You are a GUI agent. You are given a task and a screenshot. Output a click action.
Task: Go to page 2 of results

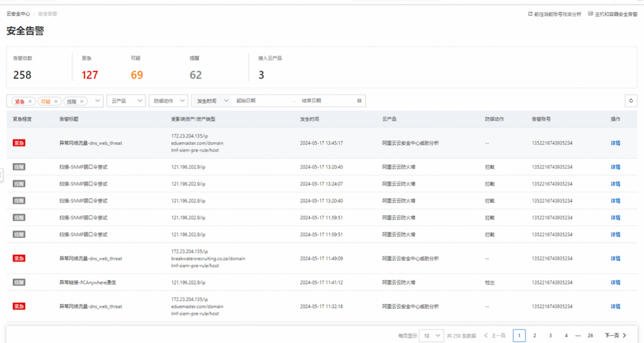point(534,335)
